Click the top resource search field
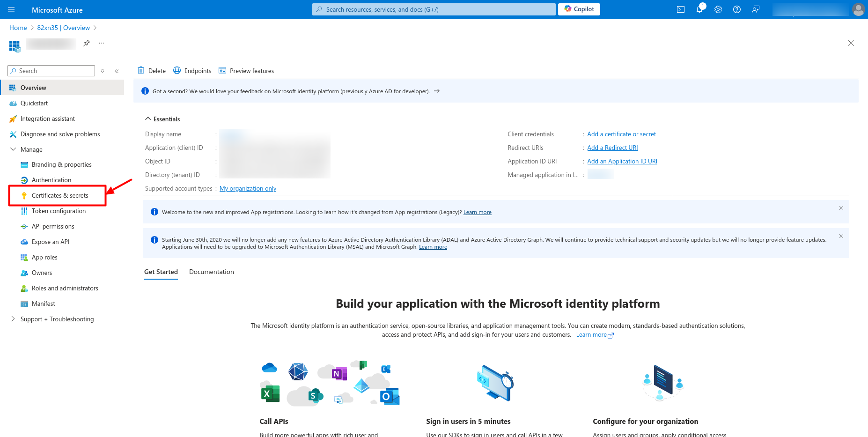 tap(434, 9)
